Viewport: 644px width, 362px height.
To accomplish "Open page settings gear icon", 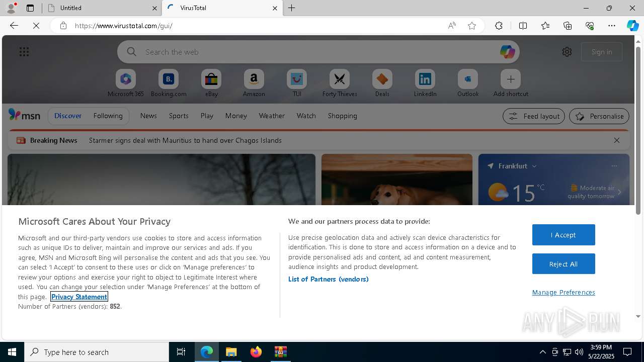I will click(567, 52).
